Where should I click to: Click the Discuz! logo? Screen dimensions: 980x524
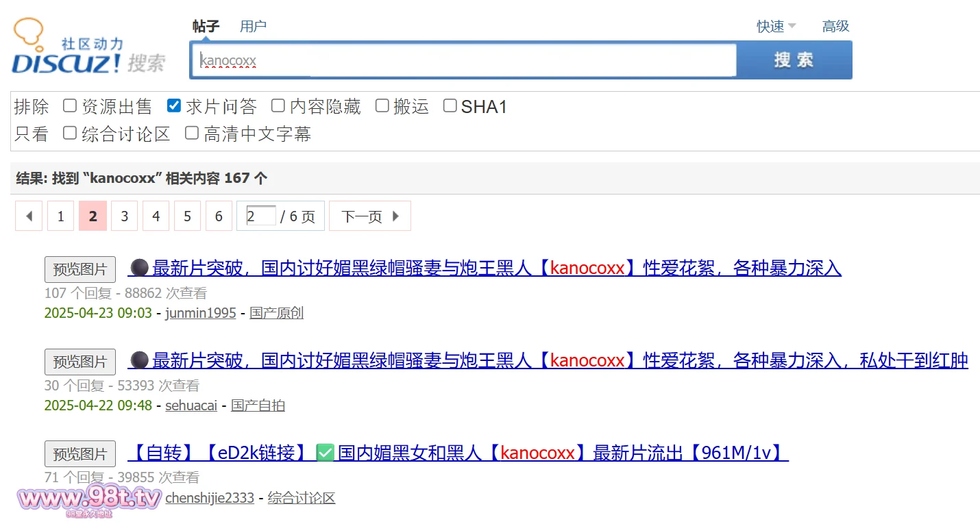click(x=88, y=48)
